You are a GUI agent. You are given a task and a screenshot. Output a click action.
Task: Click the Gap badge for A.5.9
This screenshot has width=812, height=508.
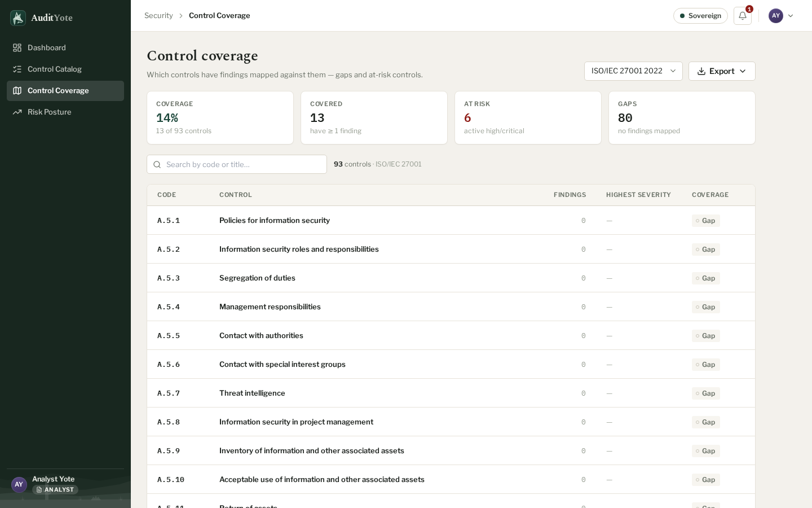[x=706, y=451]
